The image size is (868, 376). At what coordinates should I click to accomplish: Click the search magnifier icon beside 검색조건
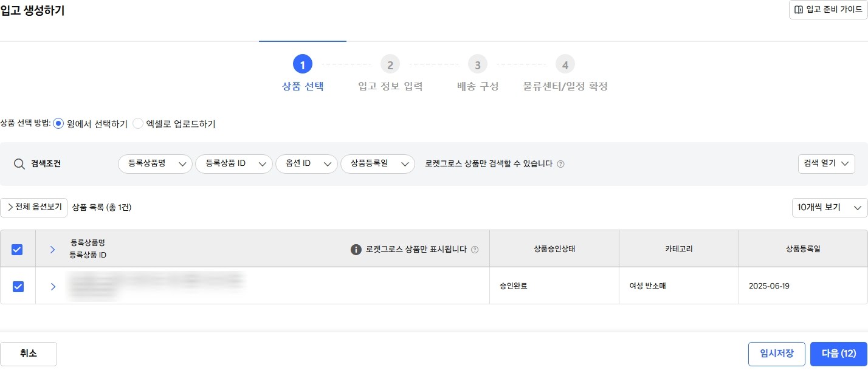point(19,164)
